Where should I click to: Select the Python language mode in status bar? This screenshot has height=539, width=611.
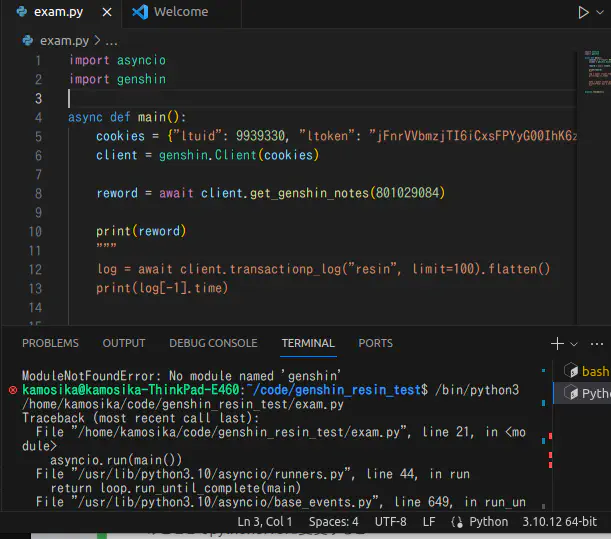488,521
